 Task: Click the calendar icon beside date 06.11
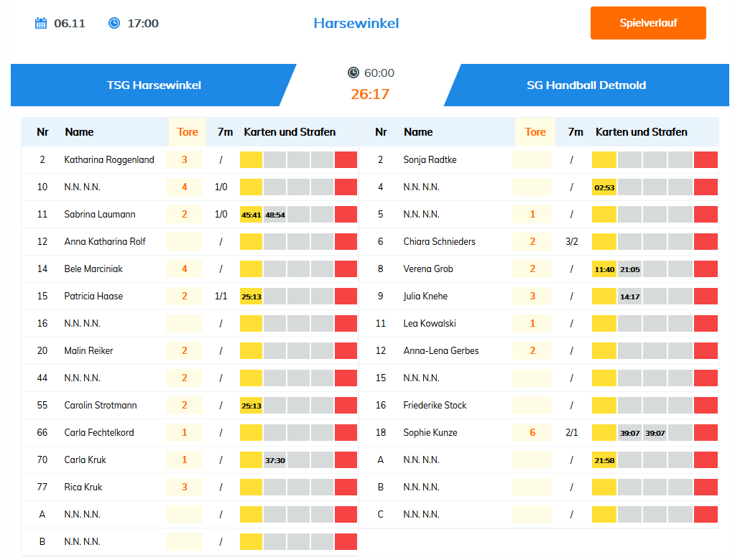tap(41, 23)
